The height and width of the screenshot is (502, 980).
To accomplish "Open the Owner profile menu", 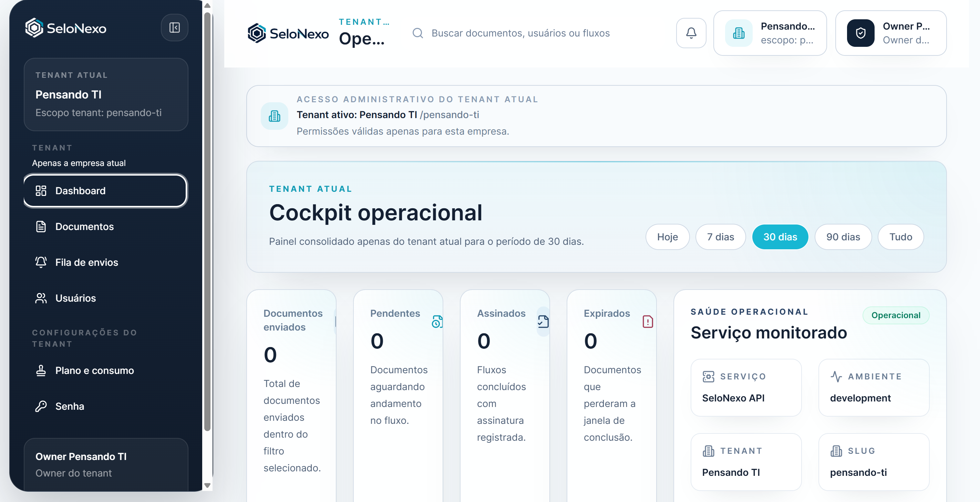I will (890, 33).
